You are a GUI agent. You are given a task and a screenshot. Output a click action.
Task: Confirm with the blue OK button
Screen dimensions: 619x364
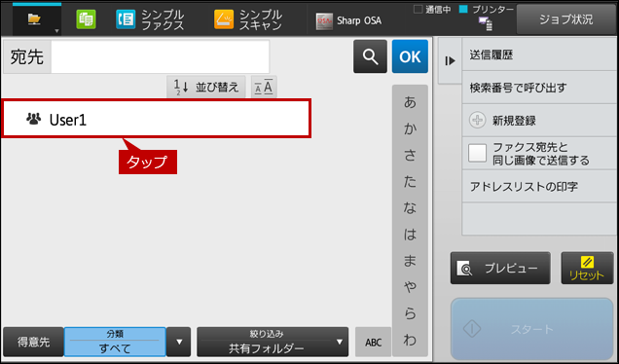(410, 56)
